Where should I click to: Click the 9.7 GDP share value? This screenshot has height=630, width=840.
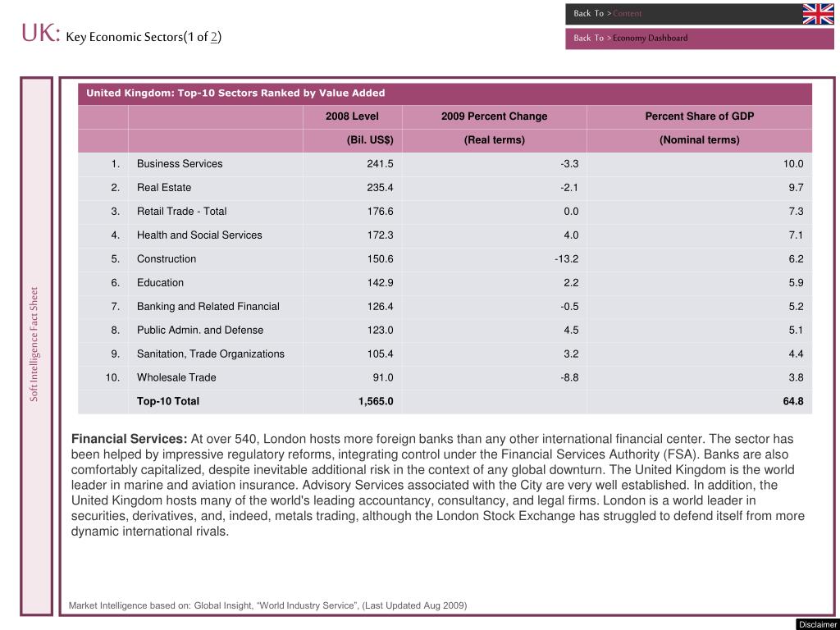pyautogui.click(x=796, y=188)
